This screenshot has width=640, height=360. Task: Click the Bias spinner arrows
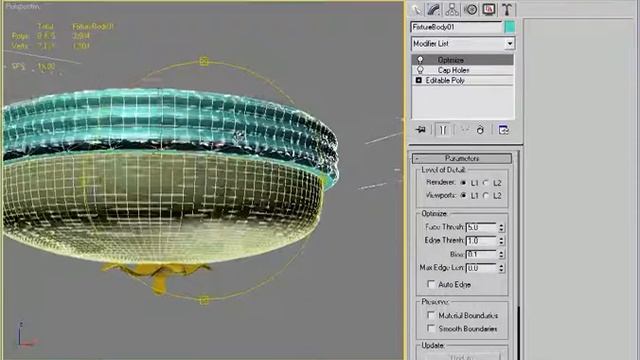click(x=501, y=254)
